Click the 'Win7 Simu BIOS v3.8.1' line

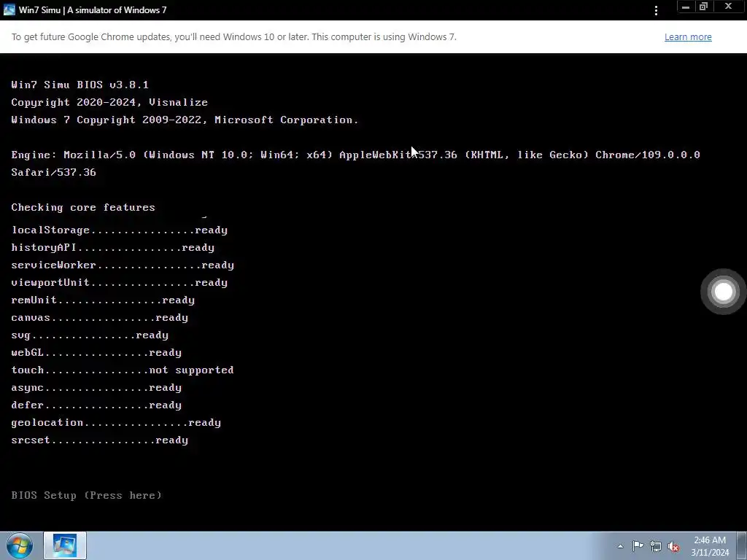click(80, 85)
